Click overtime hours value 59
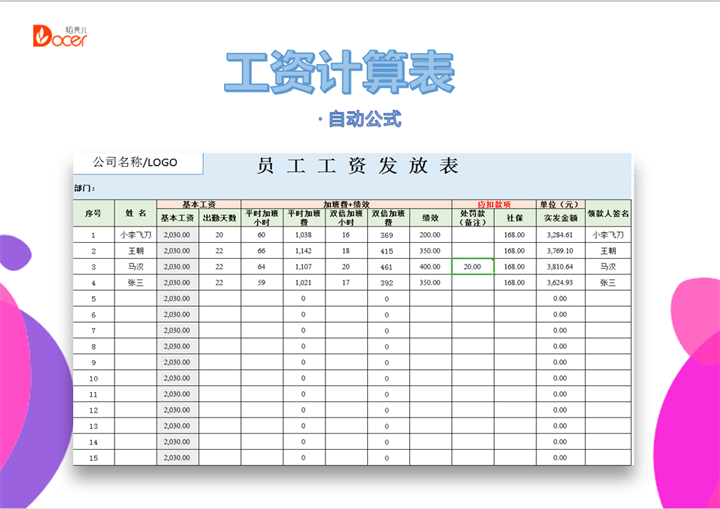The image size is (720, 509). (262, 283)
